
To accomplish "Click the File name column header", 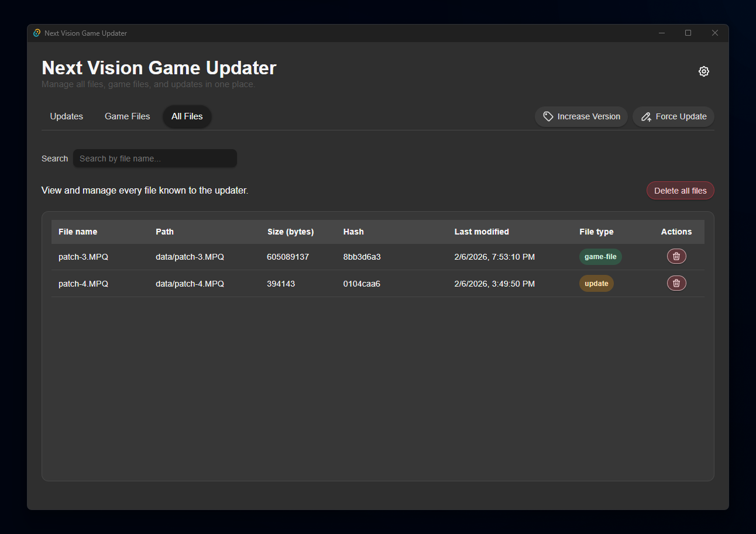I will point(78,232).
